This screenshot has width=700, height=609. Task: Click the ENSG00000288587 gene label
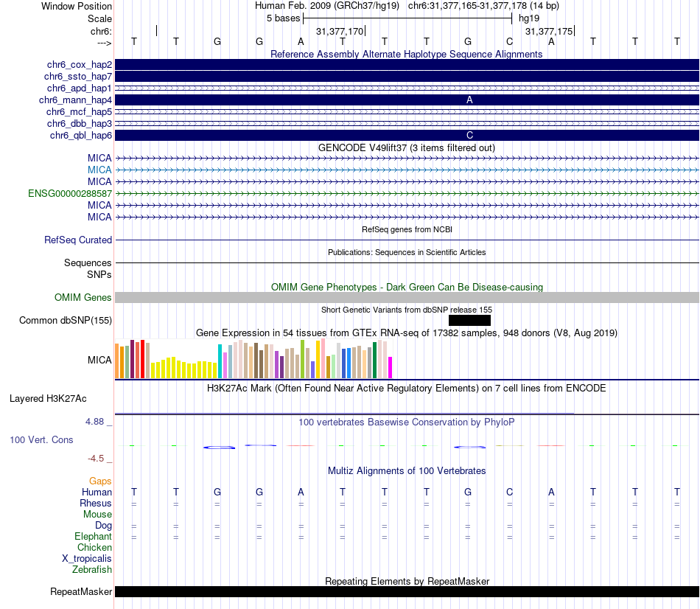point(70,193)
